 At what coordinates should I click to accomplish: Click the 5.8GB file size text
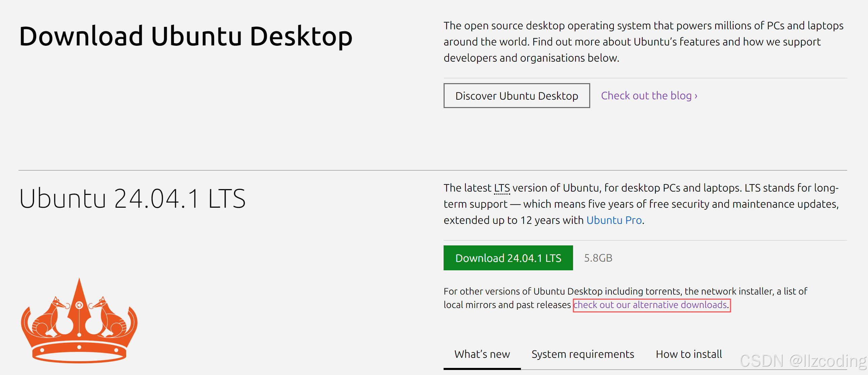click(598, 258)
